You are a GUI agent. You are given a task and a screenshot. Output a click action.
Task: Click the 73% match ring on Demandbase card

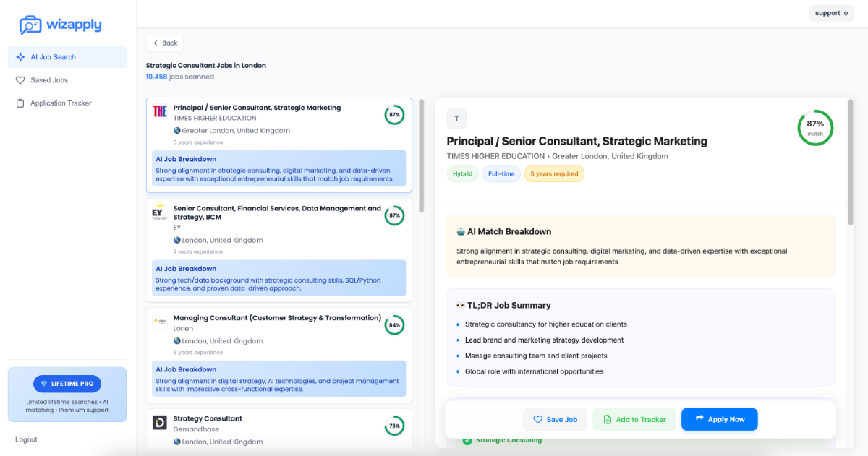[394, 426]
